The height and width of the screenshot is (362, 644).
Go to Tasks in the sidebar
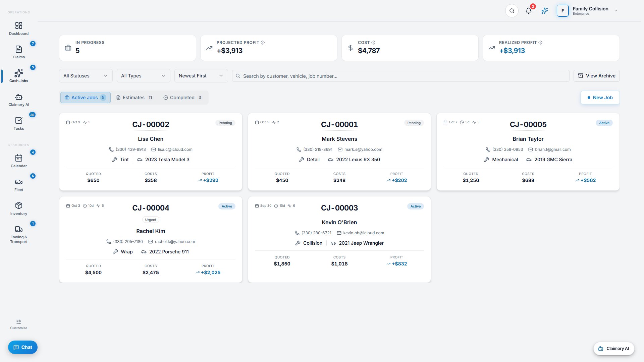(x=19, y=123)
